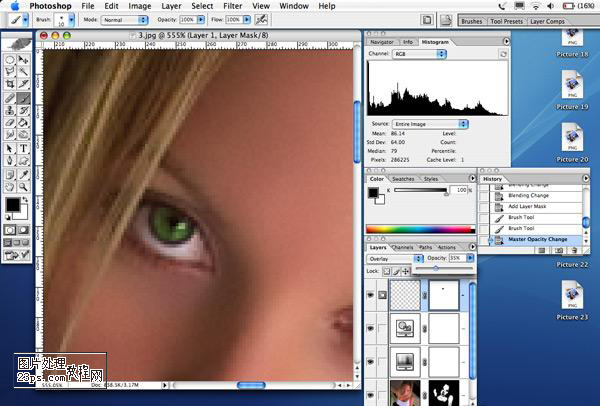
Task: Toggle the airbrush option in options bar
Action: coord(261,20)
